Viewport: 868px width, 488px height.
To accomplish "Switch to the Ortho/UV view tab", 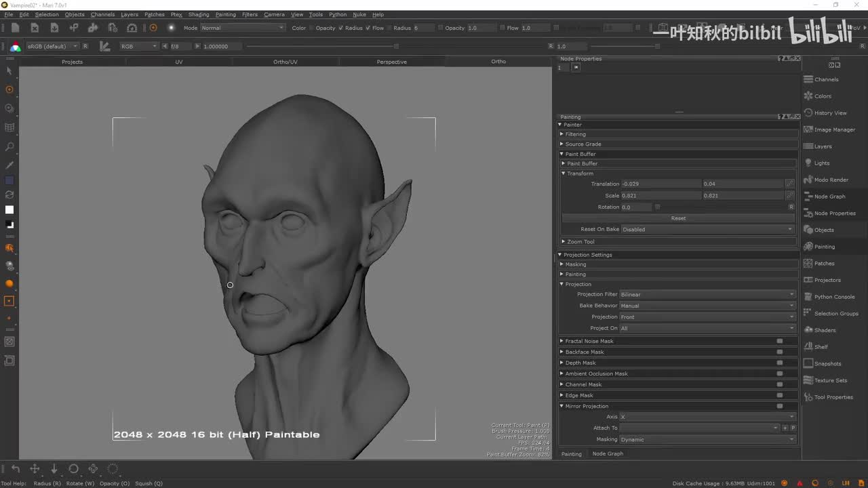I will tap(285, 62).
